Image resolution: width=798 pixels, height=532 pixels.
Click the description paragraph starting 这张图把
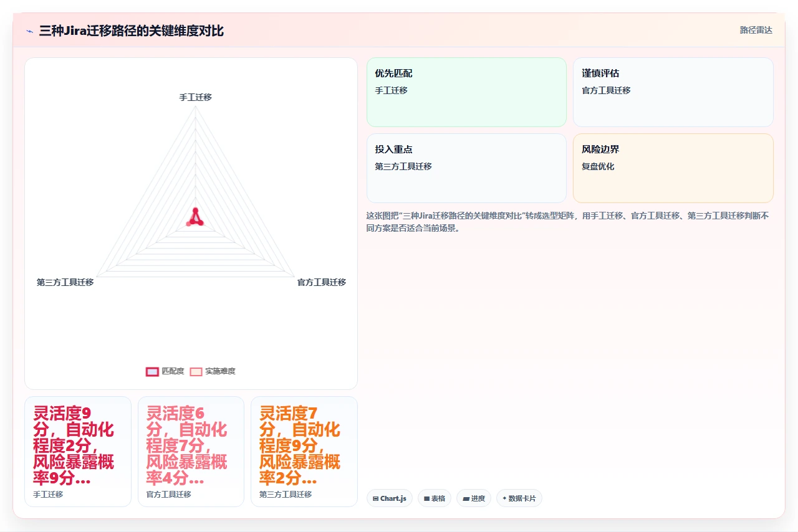coord(568,222)
